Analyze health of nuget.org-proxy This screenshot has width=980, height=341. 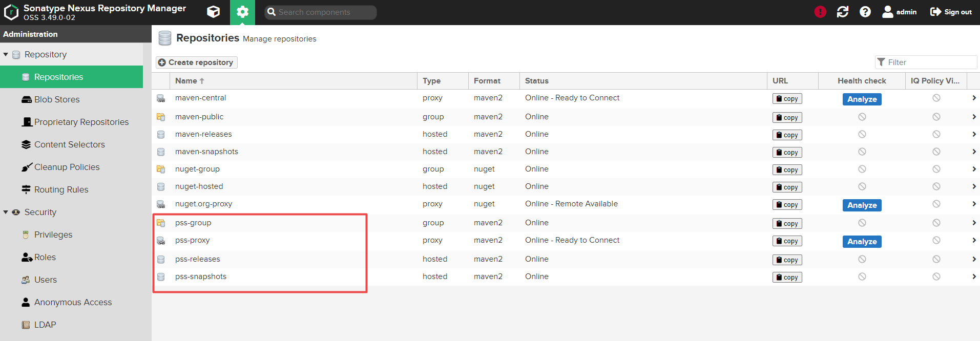(862, 205)
